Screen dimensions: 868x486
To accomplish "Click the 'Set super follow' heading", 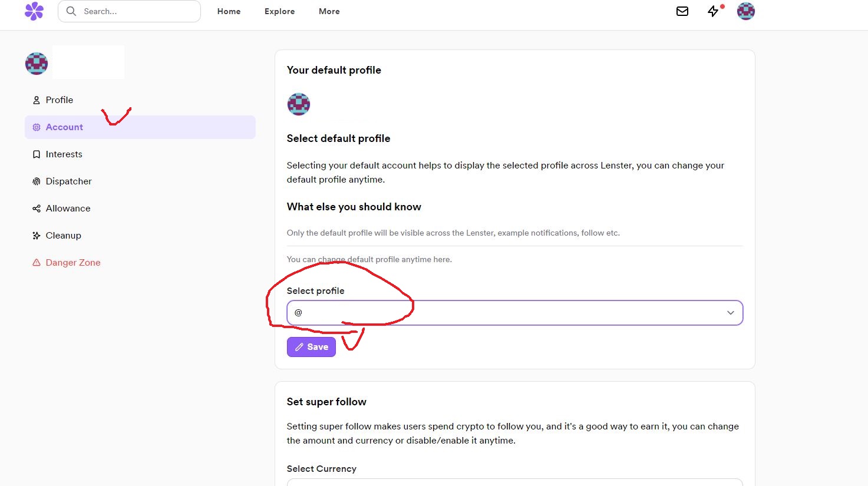I will [326, 402].
